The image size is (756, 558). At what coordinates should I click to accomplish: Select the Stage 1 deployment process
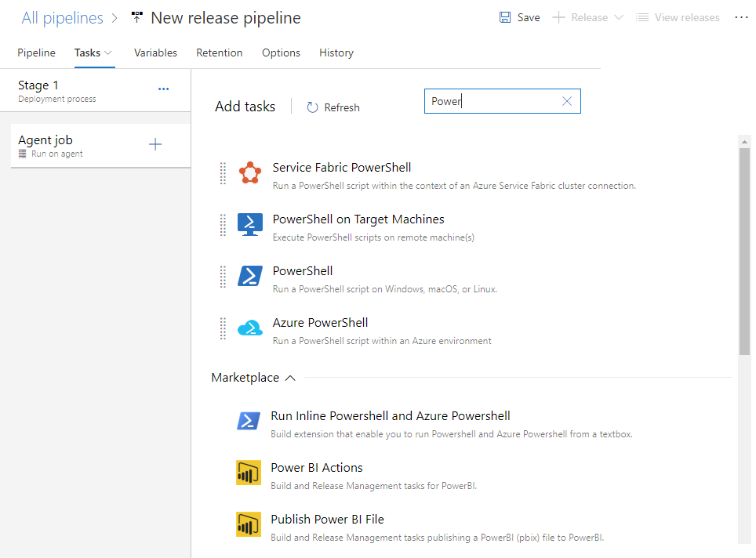pos(96,91)
